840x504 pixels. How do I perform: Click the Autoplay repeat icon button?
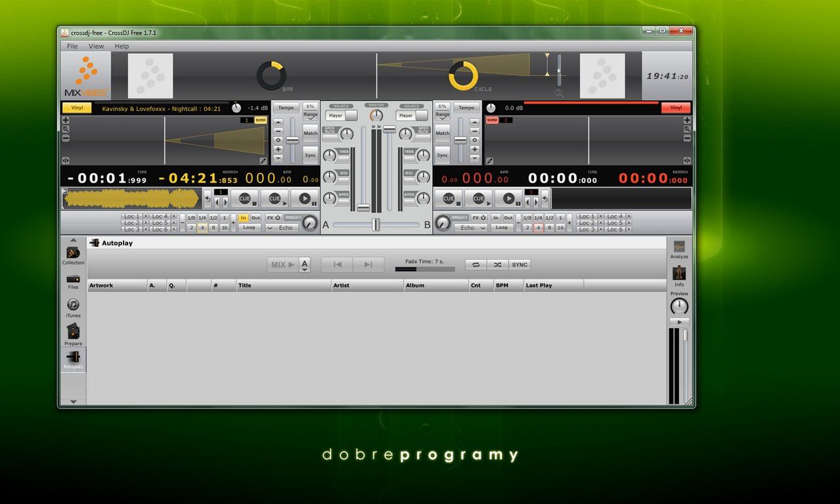coord(475,264)
